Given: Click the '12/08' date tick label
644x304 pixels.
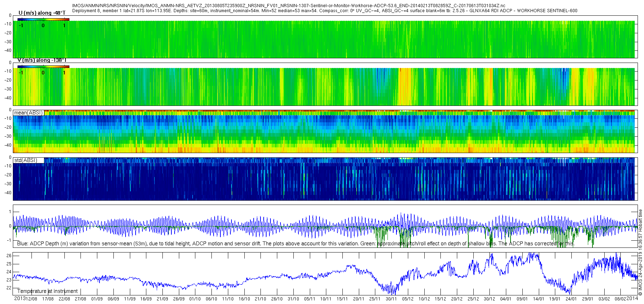Looking at the screenshot, I should 31,299.
